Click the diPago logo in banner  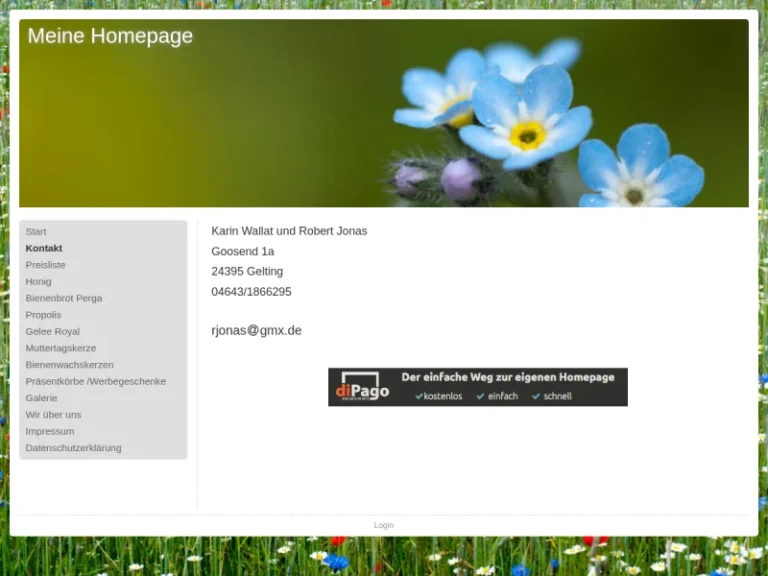coord(362,388)
